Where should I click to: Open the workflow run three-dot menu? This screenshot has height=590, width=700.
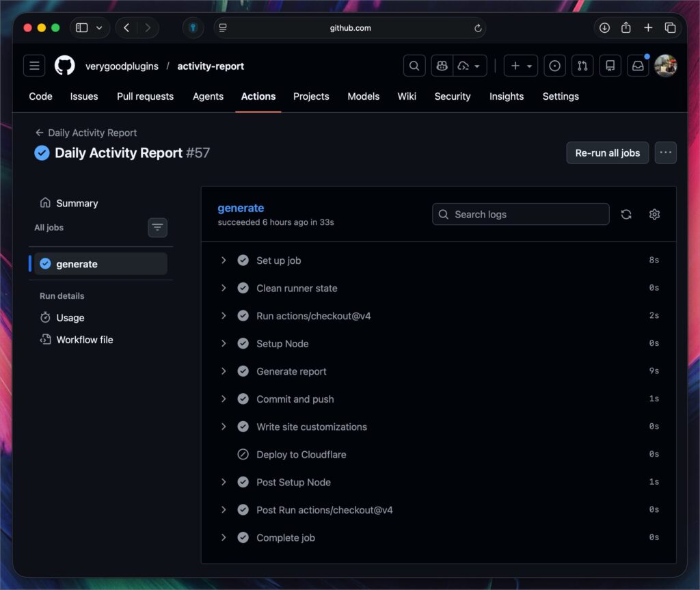click(666, 152)
